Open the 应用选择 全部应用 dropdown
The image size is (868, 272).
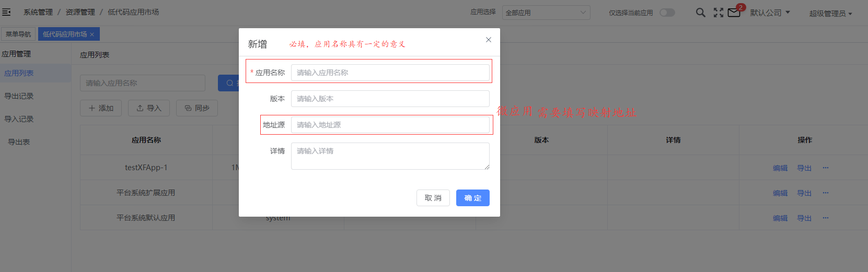click(546, 13)
